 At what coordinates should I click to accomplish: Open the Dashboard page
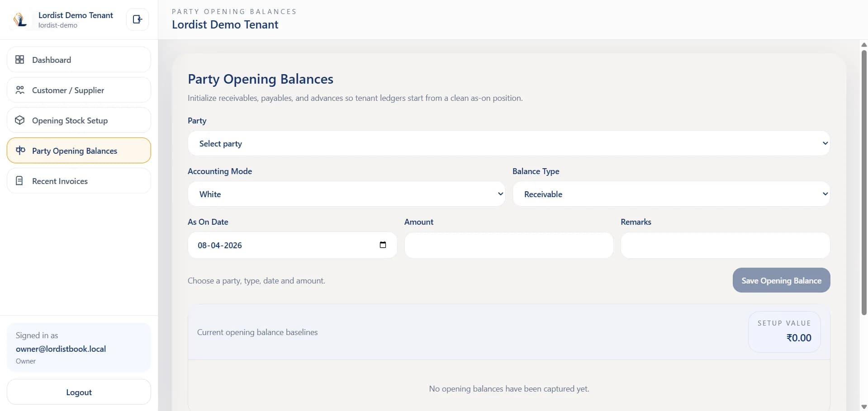click(x=79, y=60)
